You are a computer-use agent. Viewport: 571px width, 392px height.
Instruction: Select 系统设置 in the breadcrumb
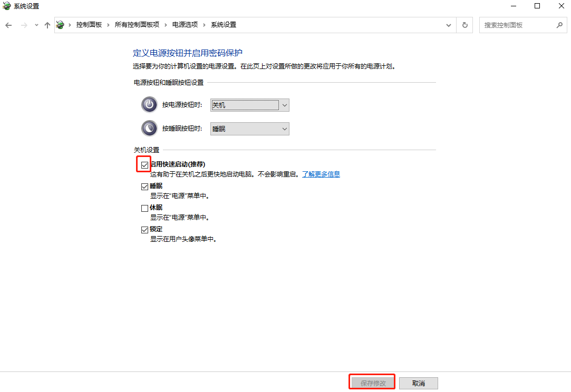(224, 25)
